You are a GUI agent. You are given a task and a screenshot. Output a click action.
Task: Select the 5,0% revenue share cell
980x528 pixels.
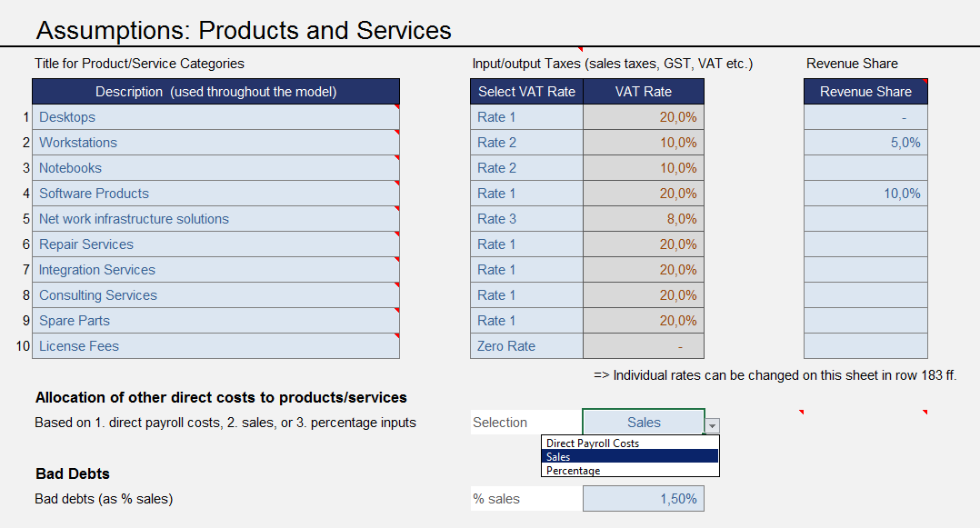pyautogui.click(x=865, y=143)
